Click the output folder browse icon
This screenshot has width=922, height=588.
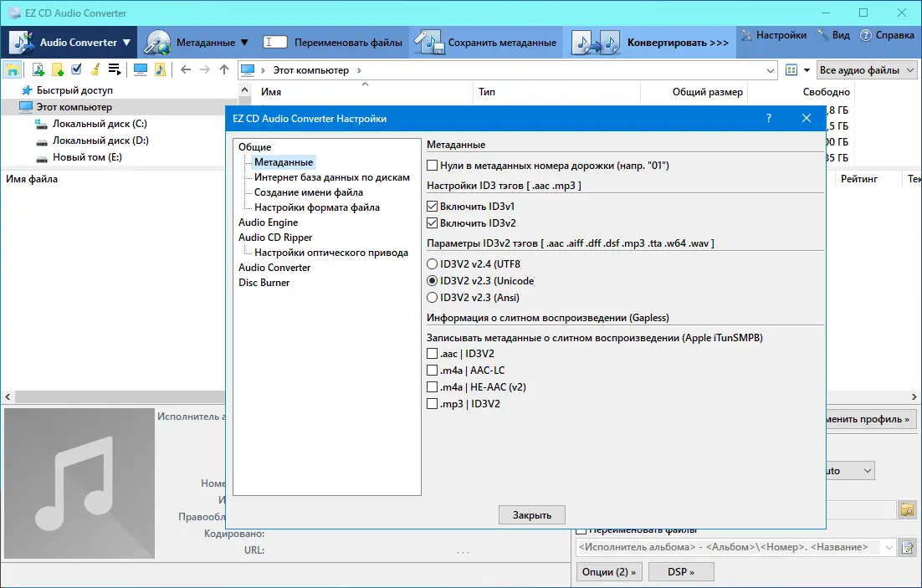click(x=907, y=510)
